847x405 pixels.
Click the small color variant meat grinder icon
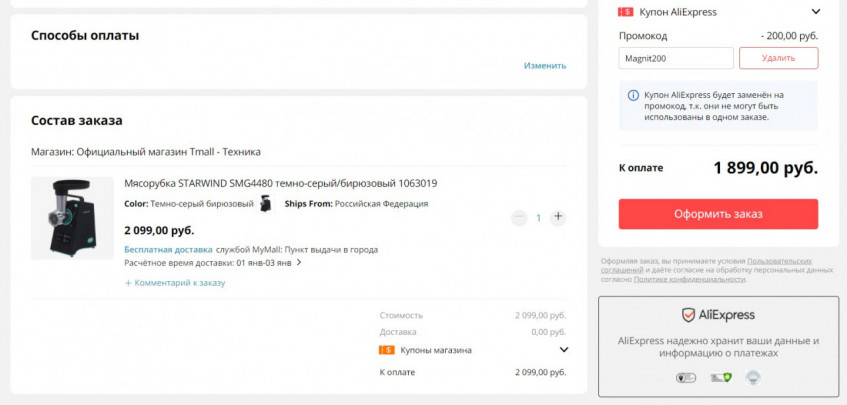pyautogui.click(x=266, y=204)
